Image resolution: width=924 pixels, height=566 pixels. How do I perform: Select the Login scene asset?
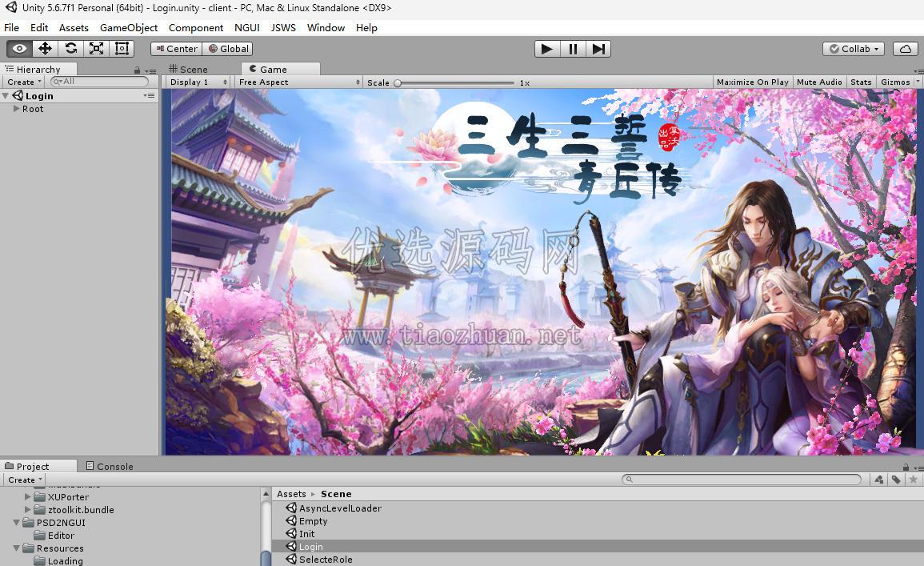pyautogui.click(x=598, y=547)
